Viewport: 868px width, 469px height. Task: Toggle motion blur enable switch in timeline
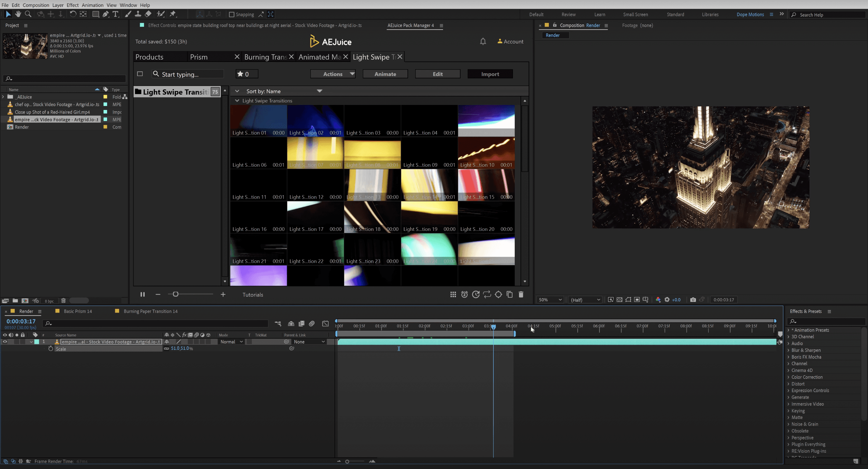(312, 323)
